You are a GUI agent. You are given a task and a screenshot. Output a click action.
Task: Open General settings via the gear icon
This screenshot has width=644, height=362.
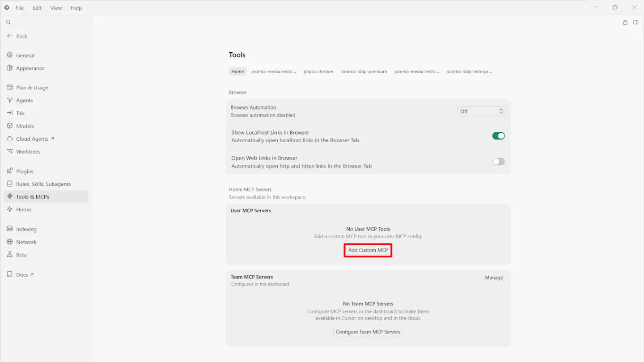point(10,55)
